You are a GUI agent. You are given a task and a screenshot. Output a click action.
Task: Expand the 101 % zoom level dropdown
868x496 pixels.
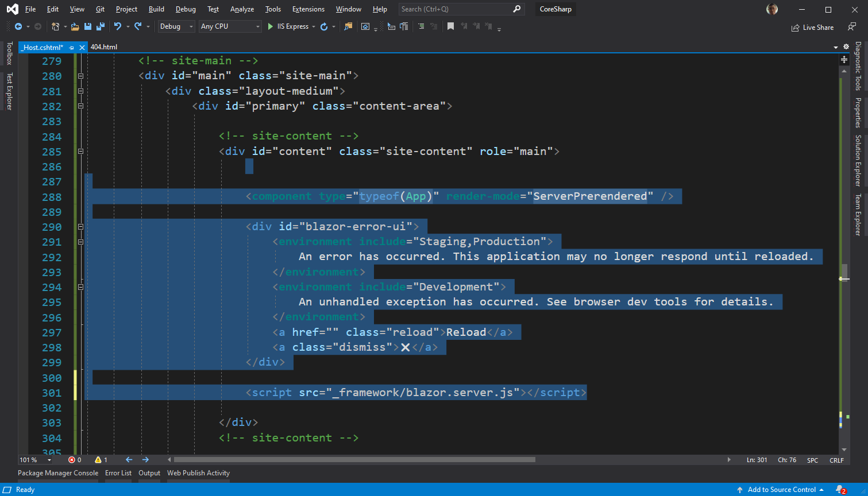49,460
